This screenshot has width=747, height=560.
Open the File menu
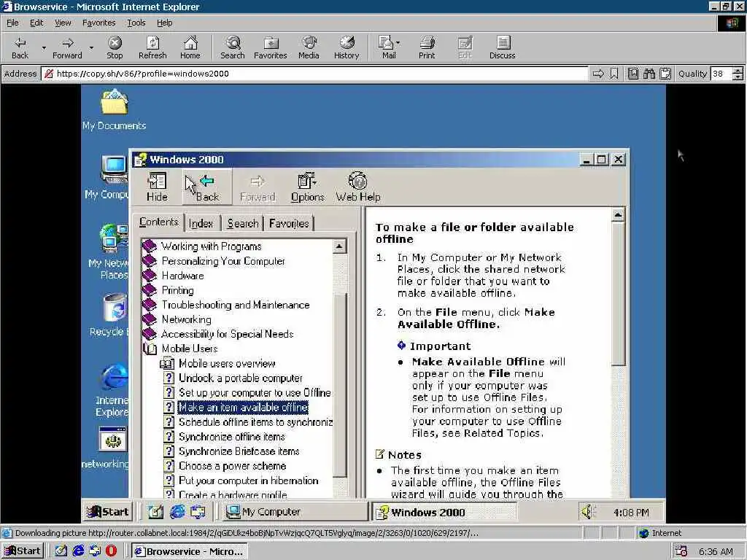[x=12, y=23]
